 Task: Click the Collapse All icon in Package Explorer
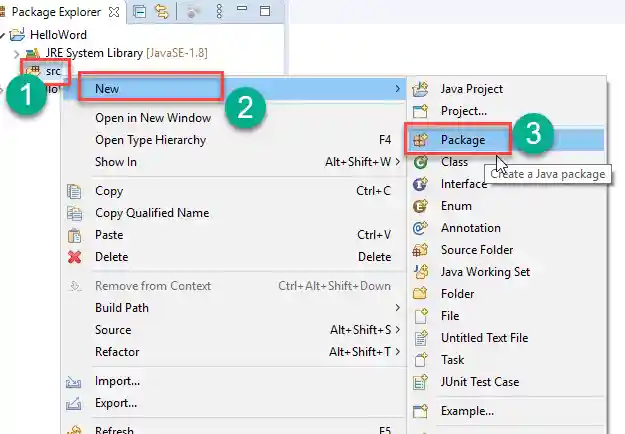(139, 12)
